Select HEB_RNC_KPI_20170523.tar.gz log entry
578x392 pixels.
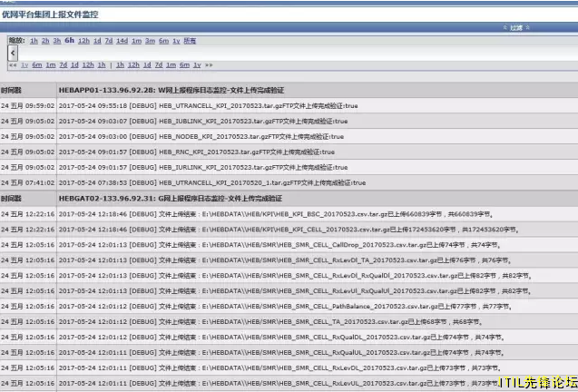tap(197, 152)
